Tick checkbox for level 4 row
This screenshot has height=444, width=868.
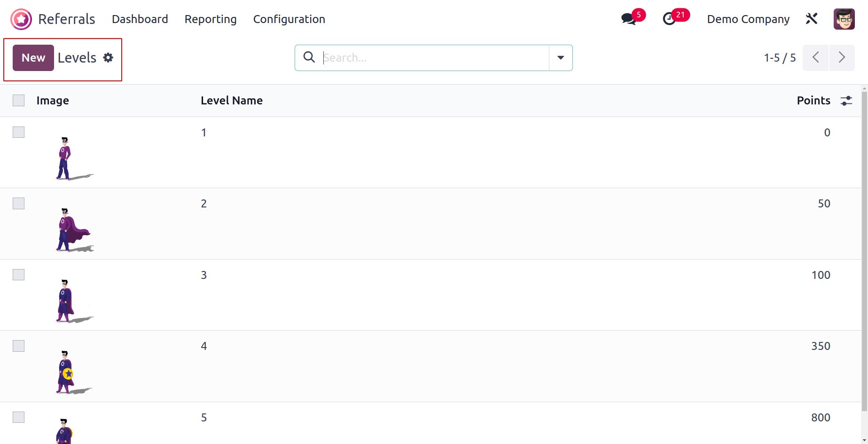pos(18,346)
